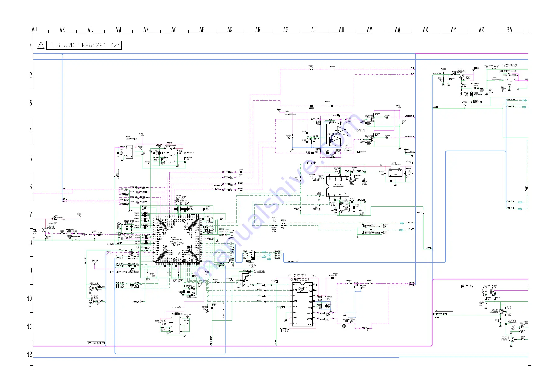Click row marker 5 on left ruler
The image size is (555, 392).
tap(30, 159)
